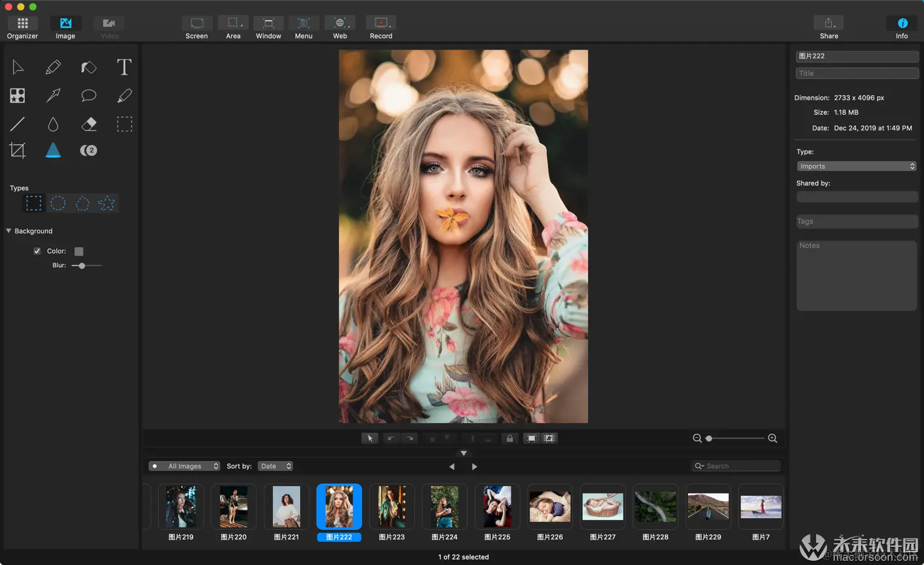924x565 pixels.
Task: Toggle the background Color checkbox
Action: click(x=37, y=251)
